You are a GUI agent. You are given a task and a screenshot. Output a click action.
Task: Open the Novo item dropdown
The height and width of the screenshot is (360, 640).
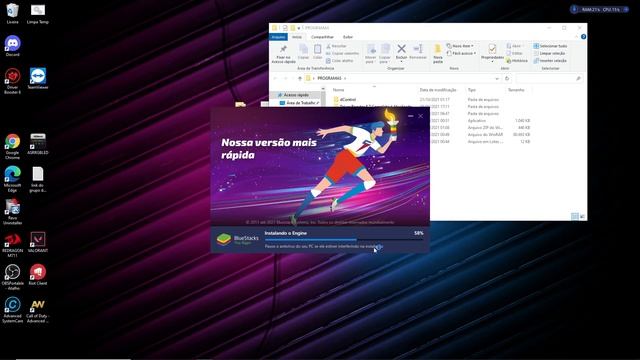click(460, 46)
